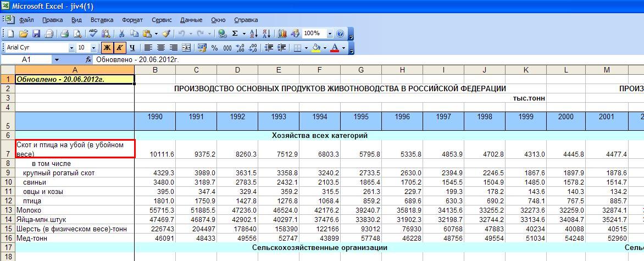
Task: Align cell text left
Action: [148, 48]
